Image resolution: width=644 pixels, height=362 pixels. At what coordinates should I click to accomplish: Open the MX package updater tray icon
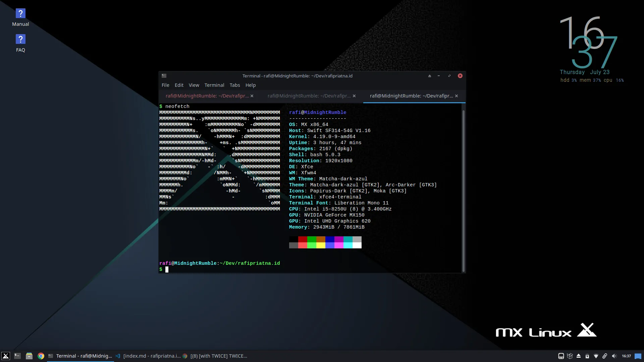[x=570, y=356]
